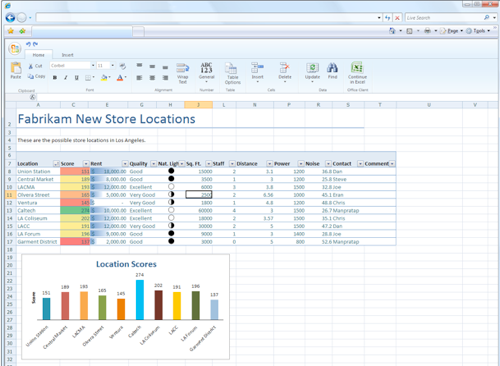Image resolution: width=500 pixels, height=366 pixels.
Task: Click the top align icon
Action: click(139, 66)
